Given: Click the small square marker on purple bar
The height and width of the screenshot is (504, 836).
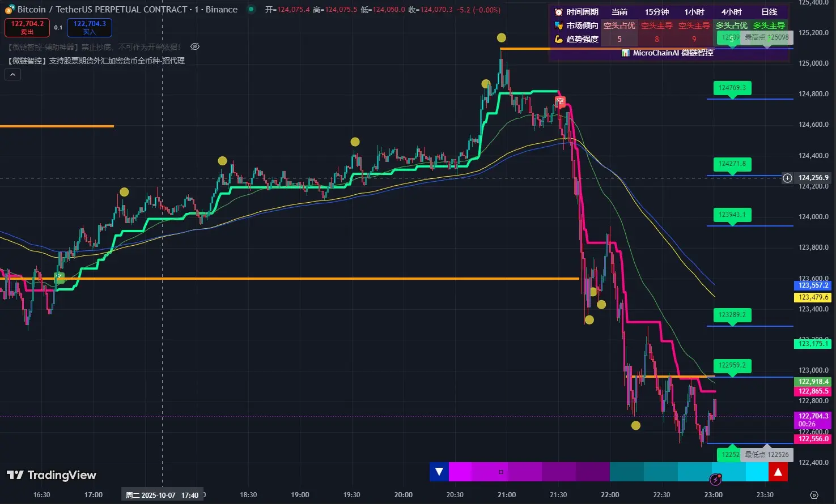Looking at the screenshot, I should coord(500,472).
